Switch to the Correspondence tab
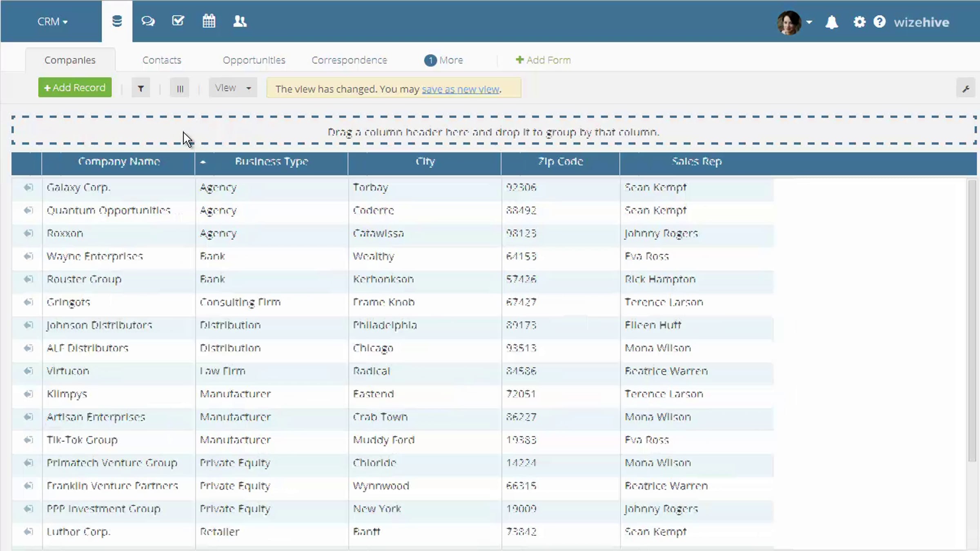This screenshot has height=551, width=980. click(349, 60)
